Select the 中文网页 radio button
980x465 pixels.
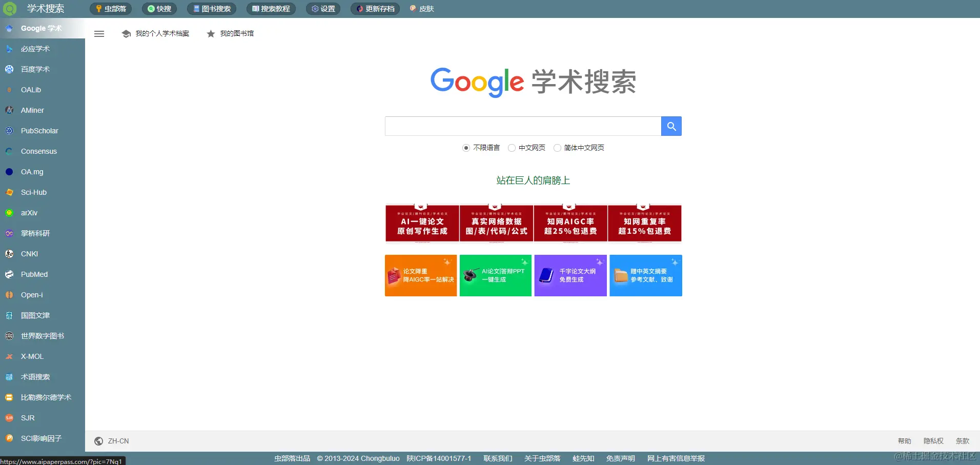512,148
